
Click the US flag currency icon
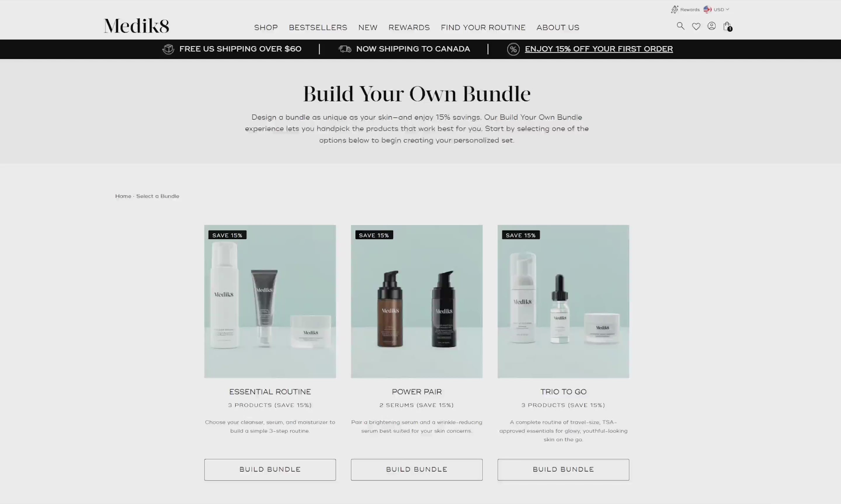[x=708, y=10]
